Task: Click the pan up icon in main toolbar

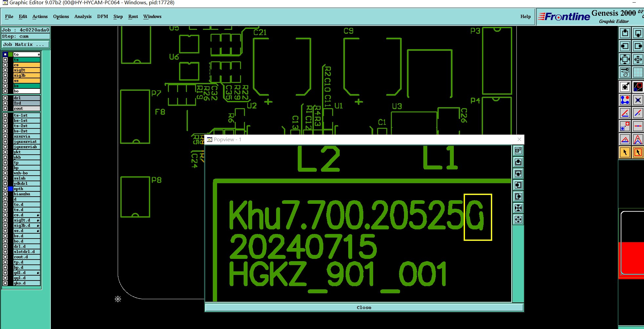Action: click(625, 33)
